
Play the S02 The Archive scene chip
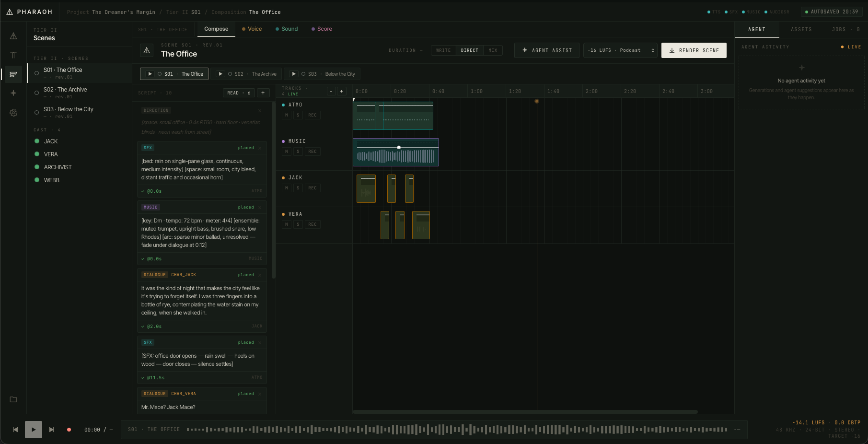click(220, 74)
